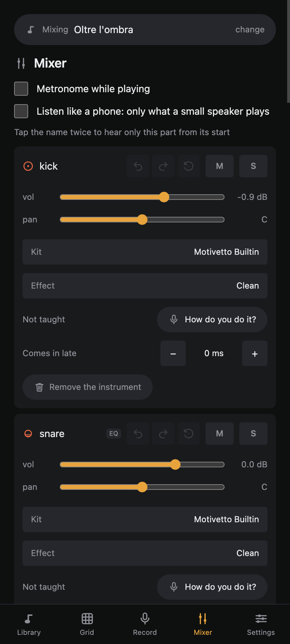Open the EQ badge on snare
Viewport: 290px width, 644px height.
pos(114,434)
